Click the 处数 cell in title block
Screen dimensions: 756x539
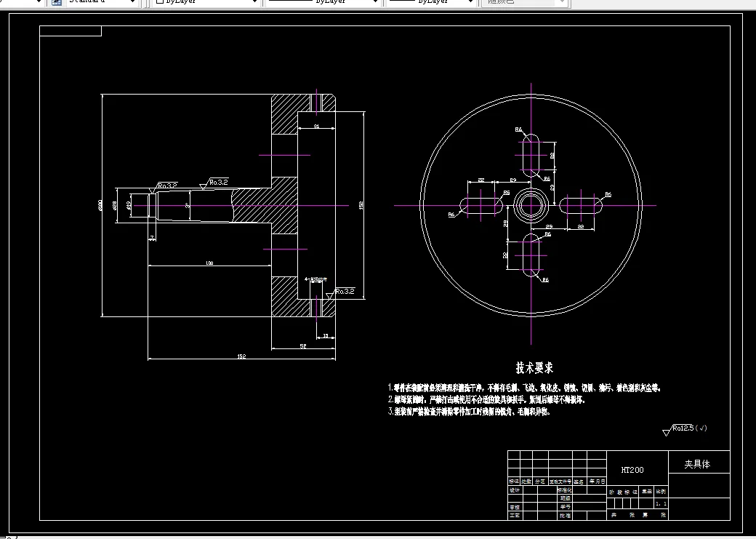[x=526, y=481]
